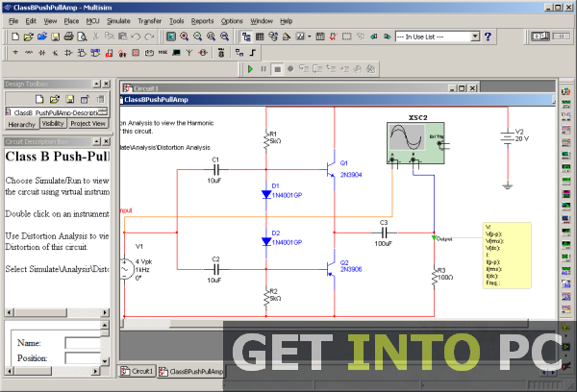Open the Postprocessor icon
This screenshot has width=577, height=392.
click(x=320, y=37)
